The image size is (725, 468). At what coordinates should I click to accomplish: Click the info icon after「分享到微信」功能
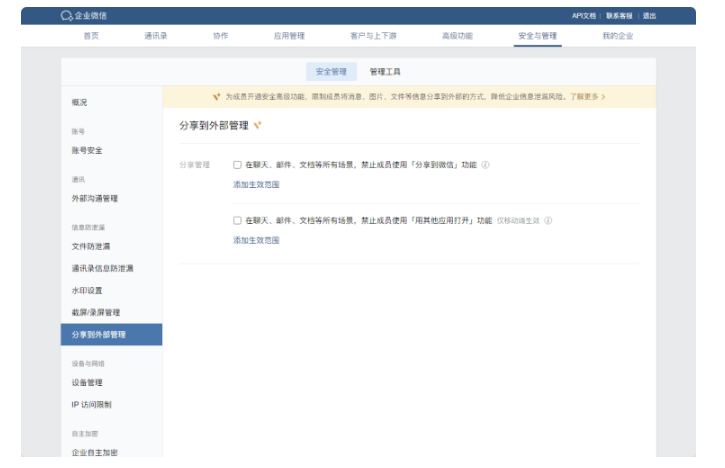point(485,165)
